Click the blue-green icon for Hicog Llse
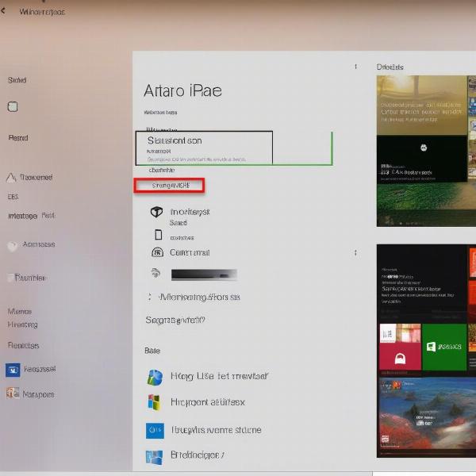Viewport: 476px width, 476px height. 155,378
